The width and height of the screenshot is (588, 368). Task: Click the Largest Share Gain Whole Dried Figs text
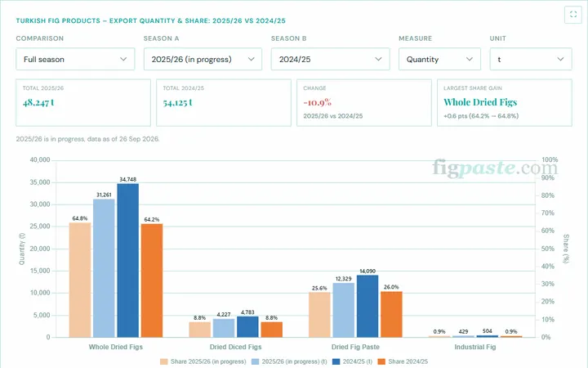point(480,102)
